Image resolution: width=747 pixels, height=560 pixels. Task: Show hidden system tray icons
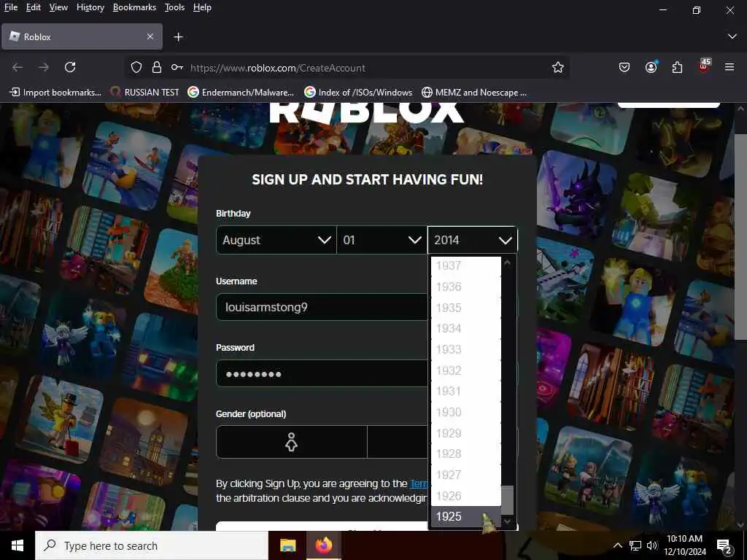click(x=617, y=545)
